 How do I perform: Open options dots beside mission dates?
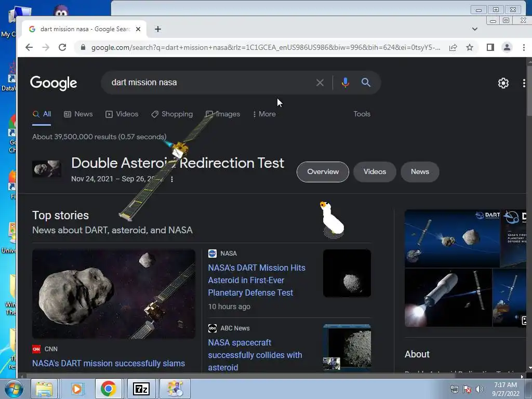click(x=172, y=179)
